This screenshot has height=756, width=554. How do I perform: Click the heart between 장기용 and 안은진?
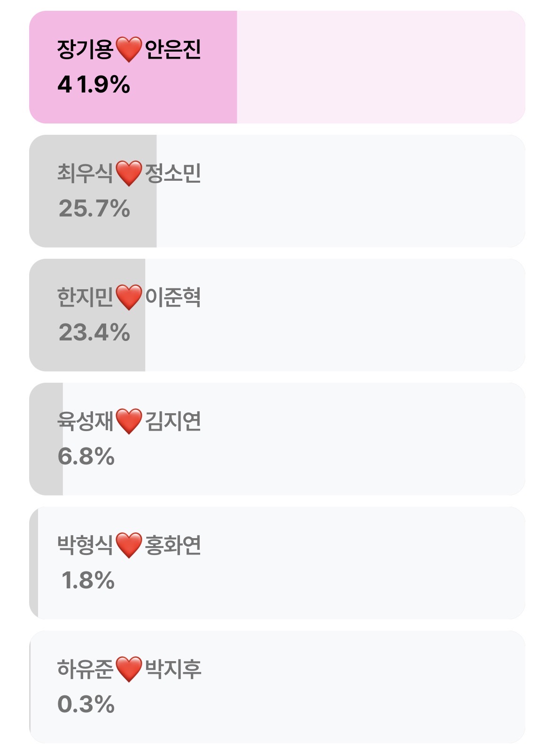point(128,50)
